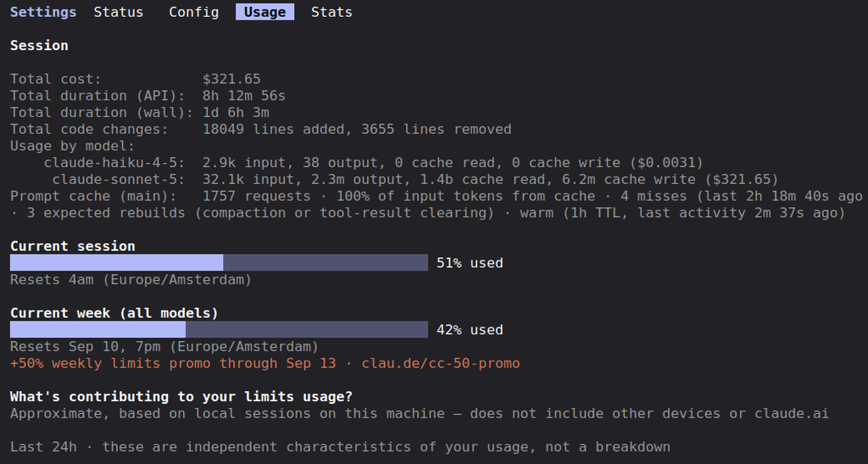868x464 pixels.
Task: Open the Config tab
Action: 194,12
